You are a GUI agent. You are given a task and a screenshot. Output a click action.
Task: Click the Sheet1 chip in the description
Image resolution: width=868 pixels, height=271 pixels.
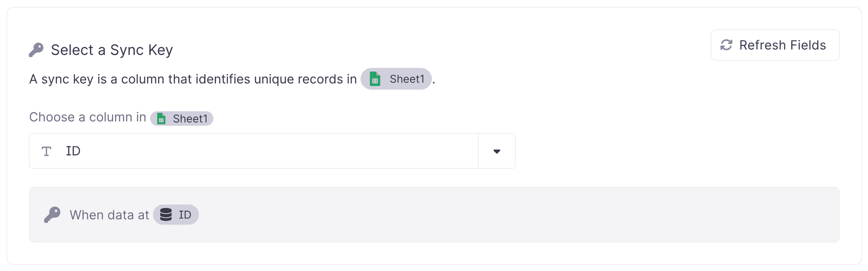396,79
